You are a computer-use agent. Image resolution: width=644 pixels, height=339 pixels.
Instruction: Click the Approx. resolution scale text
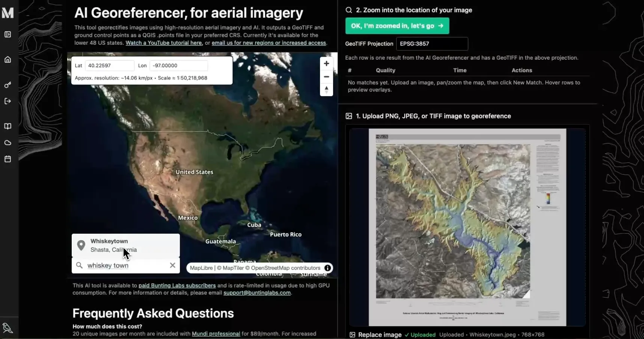[x=141, y=78]
